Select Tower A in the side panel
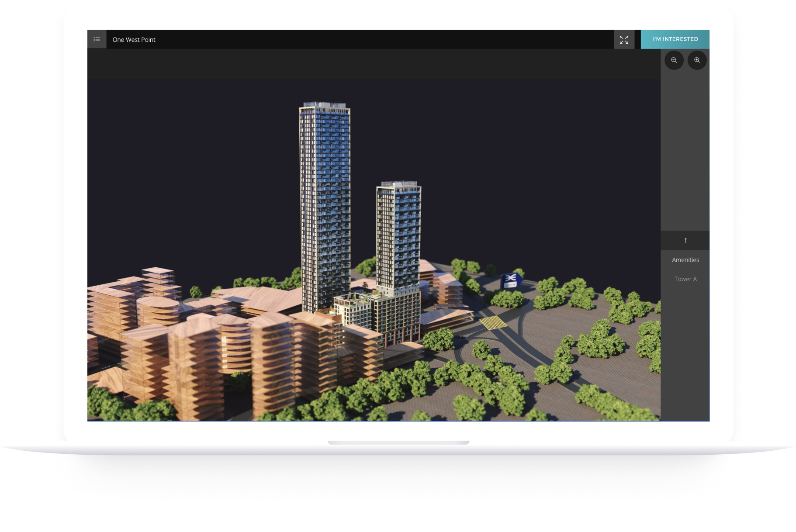The width and height of the screenshot is (796, 532). [x=685, y=279]
